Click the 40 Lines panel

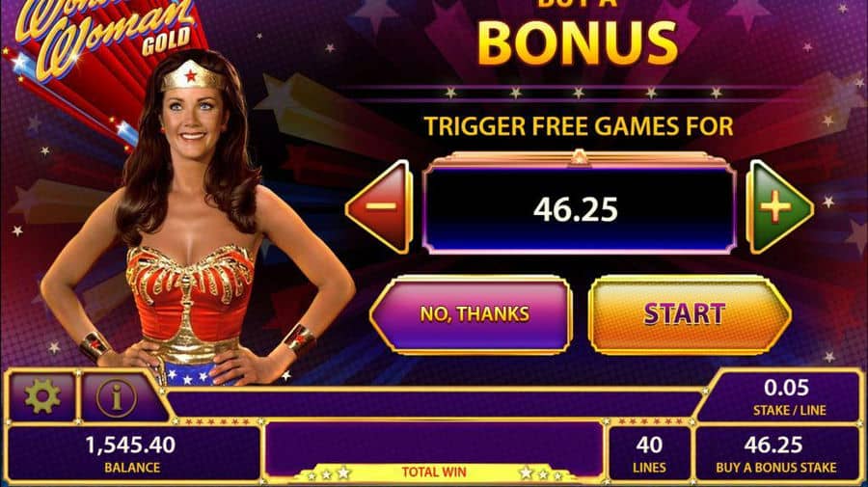click(649, 454)
